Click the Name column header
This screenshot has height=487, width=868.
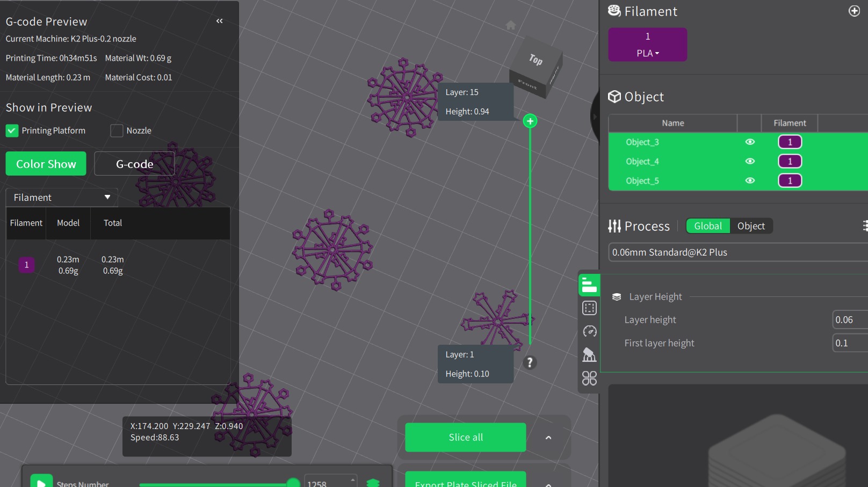672,123
